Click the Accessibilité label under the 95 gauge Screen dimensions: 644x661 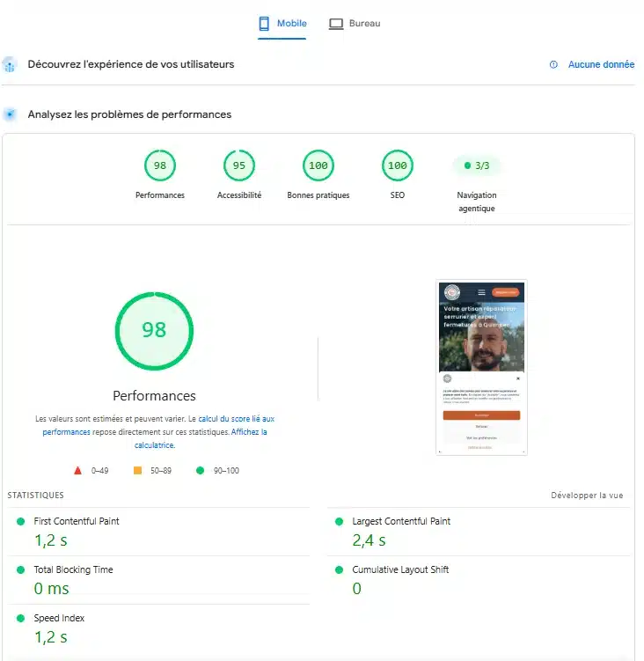[239, 195]
